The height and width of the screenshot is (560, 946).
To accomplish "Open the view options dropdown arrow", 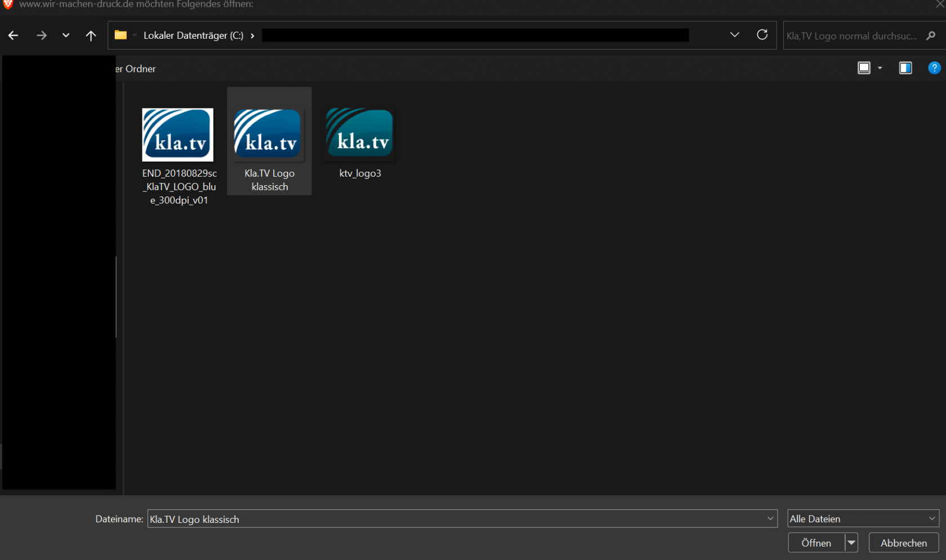I will coord(880,68).
